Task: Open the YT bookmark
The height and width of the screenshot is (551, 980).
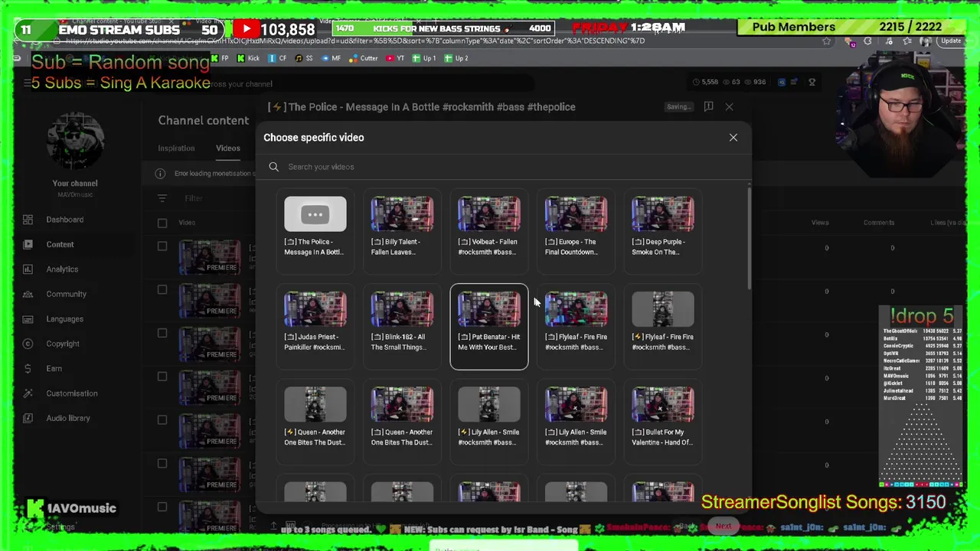Action: (395, 58)
